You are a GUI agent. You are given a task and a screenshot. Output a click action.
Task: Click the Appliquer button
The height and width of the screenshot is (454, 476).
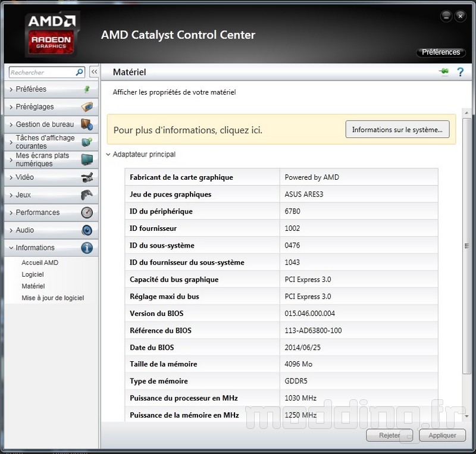pyautogui.click(x=442, y=435)
